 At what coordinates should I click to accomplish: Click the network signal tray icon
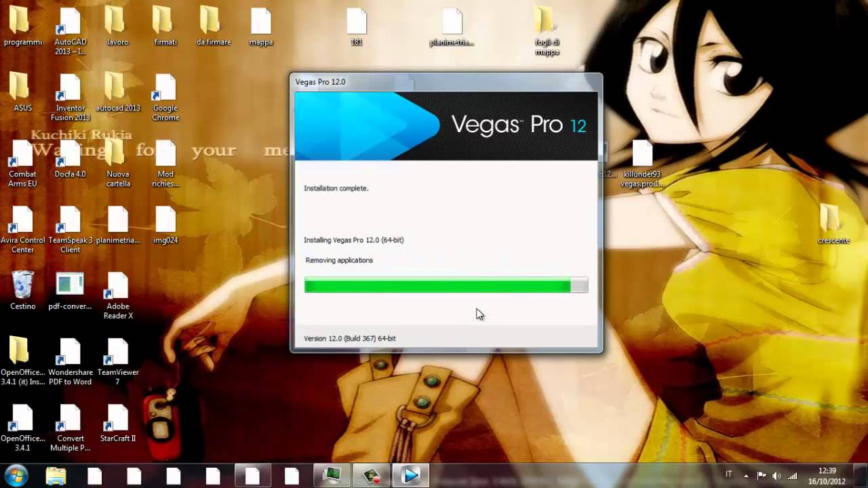[x=792, y=476]
